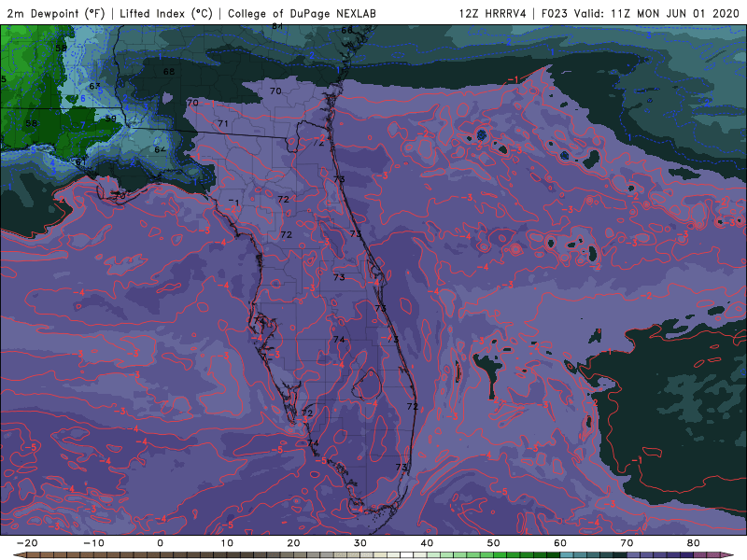Click the -10 tick label on the colorbar

[x=94, y=543]
